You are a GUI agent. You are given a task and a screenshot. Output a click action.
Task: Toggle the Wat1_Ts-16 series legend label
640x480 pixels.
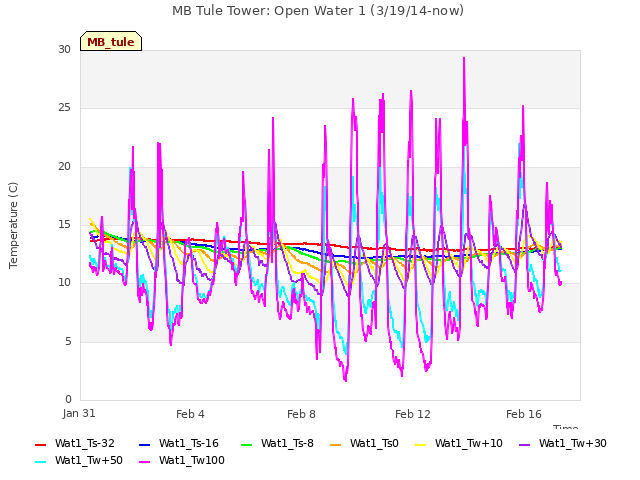click(x=189, y=444)
